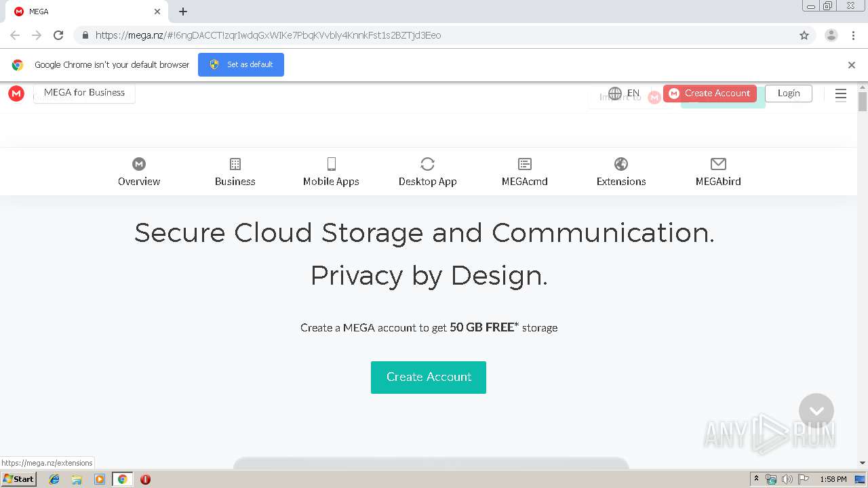This screenshot has height=488, width=868.
Task: Open the MEGAcmd terminal icon
Action: (525, 164)
